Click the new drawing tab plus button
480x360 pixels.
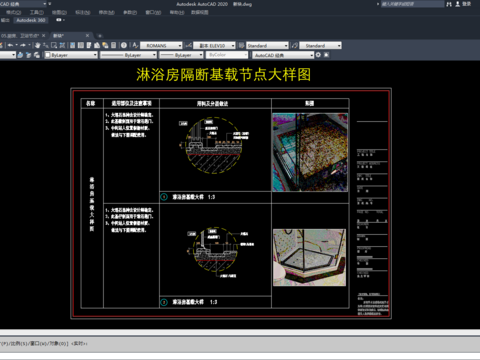pyautogui.click(x=99, y=36)
